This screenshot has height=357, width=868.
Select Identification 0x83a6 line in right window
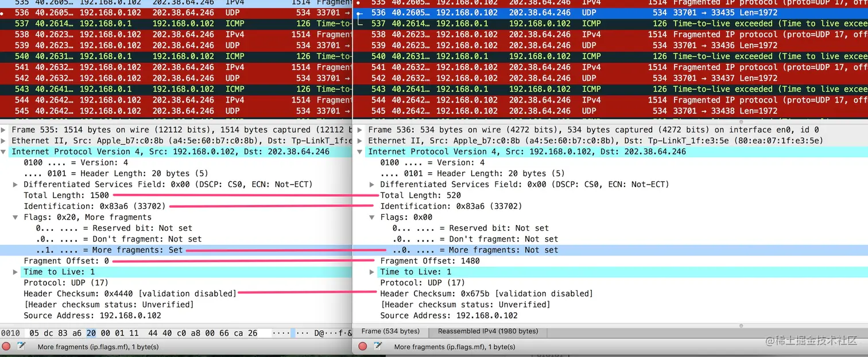tap(451, 206)
